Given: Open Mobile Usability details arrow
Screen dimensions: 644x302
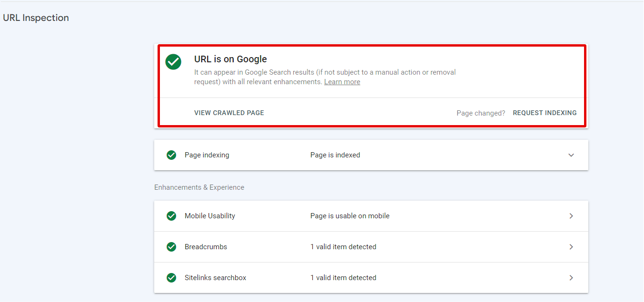Looking at the screenshot, I should coord(571,216).
